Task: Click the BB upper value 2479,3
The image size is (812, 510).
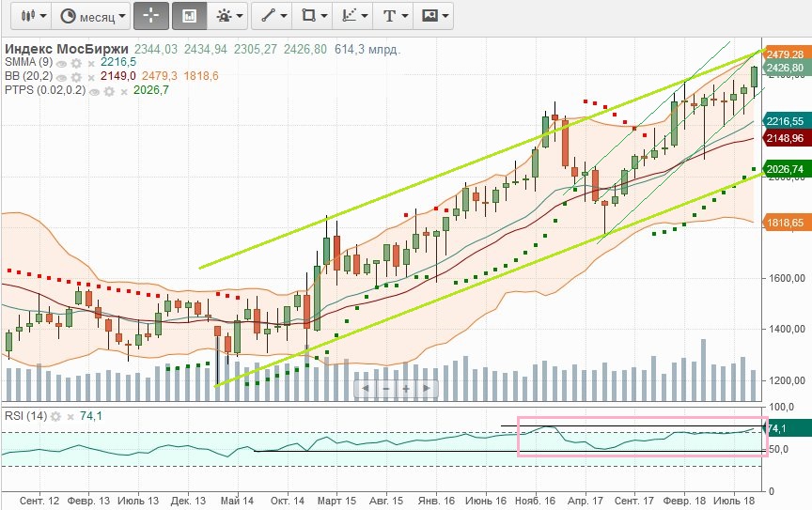Action: click(x=160, y=76)
